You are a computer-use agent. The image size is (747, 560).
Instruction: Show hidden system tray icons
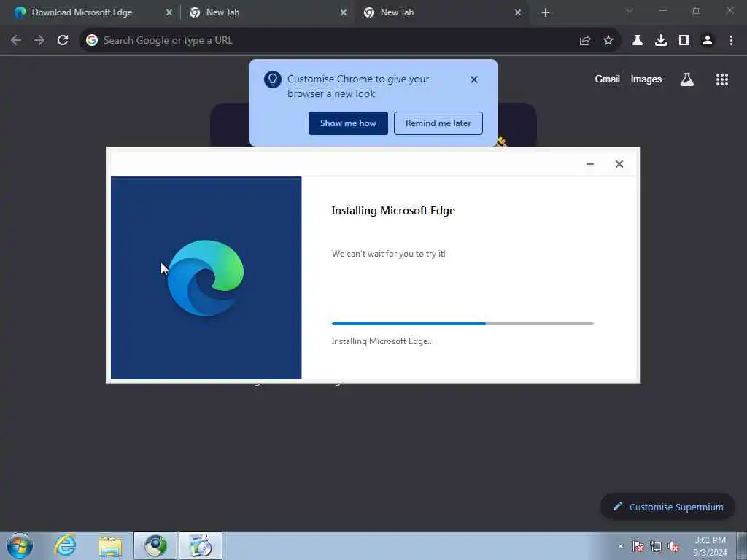click(620, 547)
